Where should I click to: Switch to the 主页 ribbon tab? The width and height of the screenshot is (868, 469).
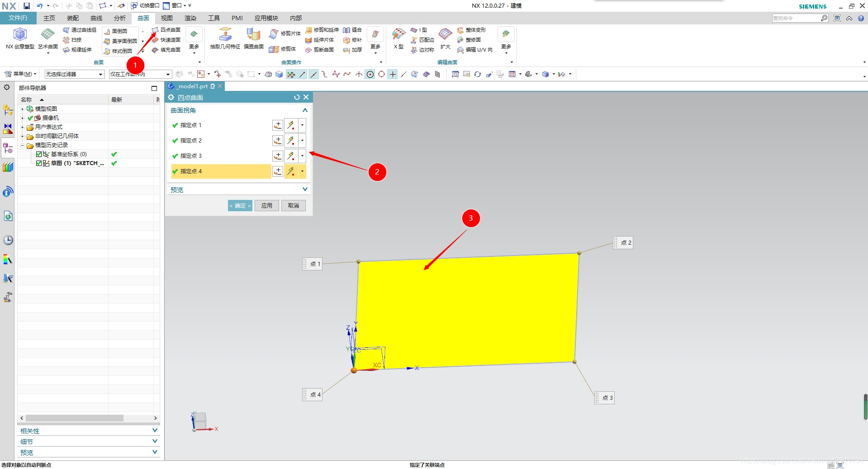(x=49, y=18)
